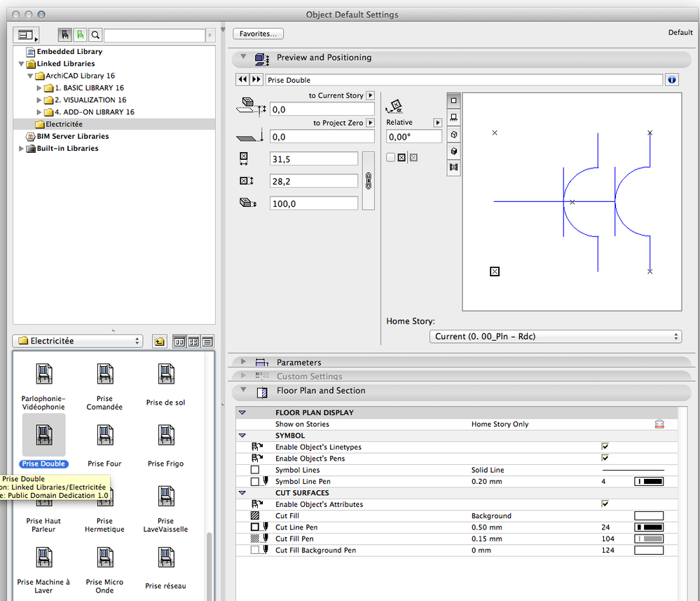Select BIM Server Libraries tree item
This screenshot has height=601, width=700.
[72, 136]
